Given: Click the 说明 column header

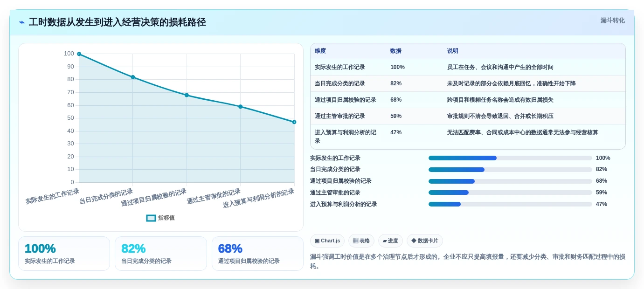Looking at the screenshot, I should pos(453,51).
